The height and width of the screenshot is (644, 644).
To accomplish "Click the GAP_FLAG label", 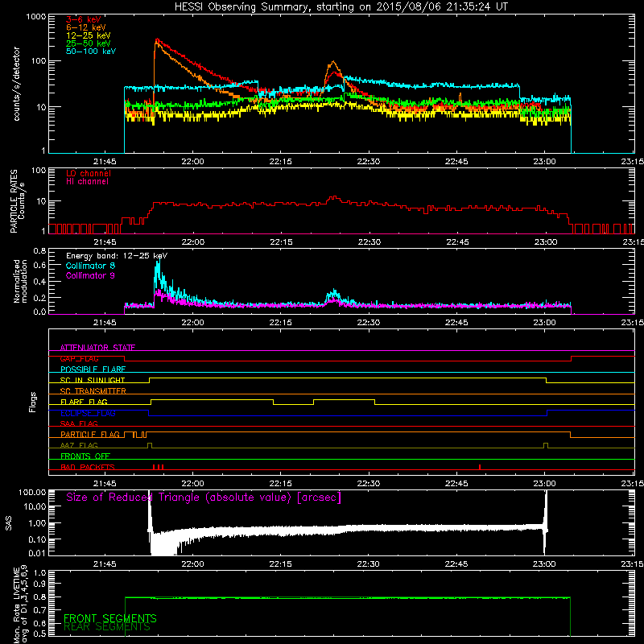I will (x=79, y=358).
